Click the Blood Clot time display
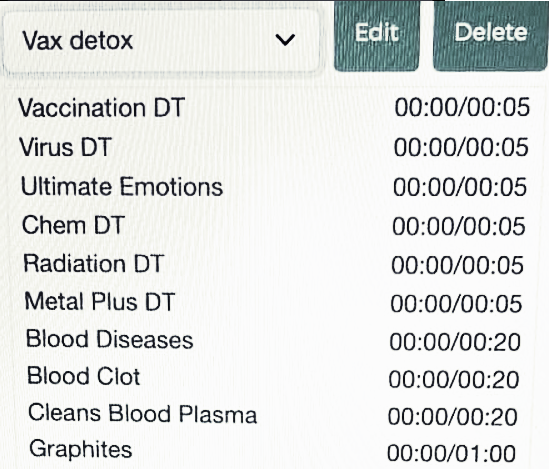Image resolution: width=549 pixels, height=469 pixels. coord(453,379)
